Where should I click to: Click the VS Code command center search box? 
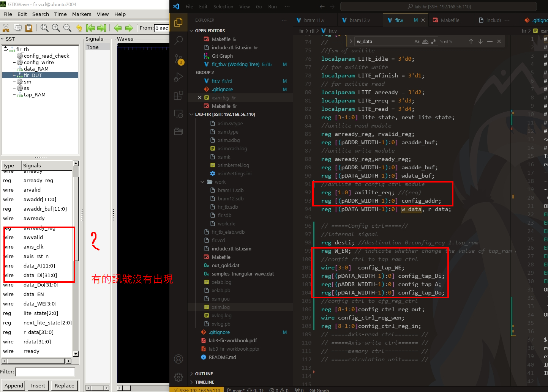pyautogui.click(x=439, y=6)
